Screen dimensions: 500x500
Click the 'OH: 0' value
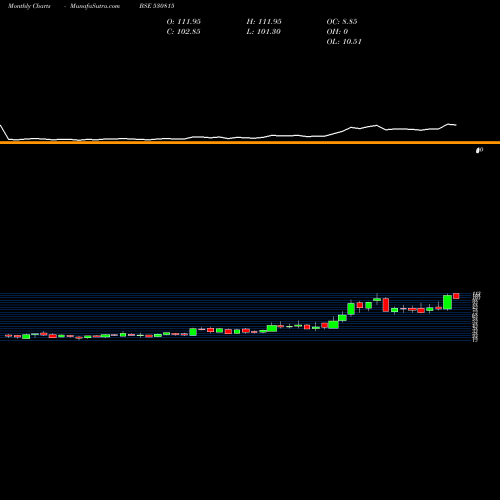(x=337, y=32)
